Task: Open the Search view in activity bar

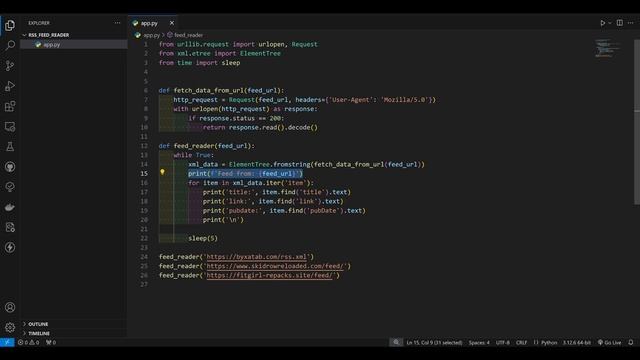Action: click(x=10, y=45)
